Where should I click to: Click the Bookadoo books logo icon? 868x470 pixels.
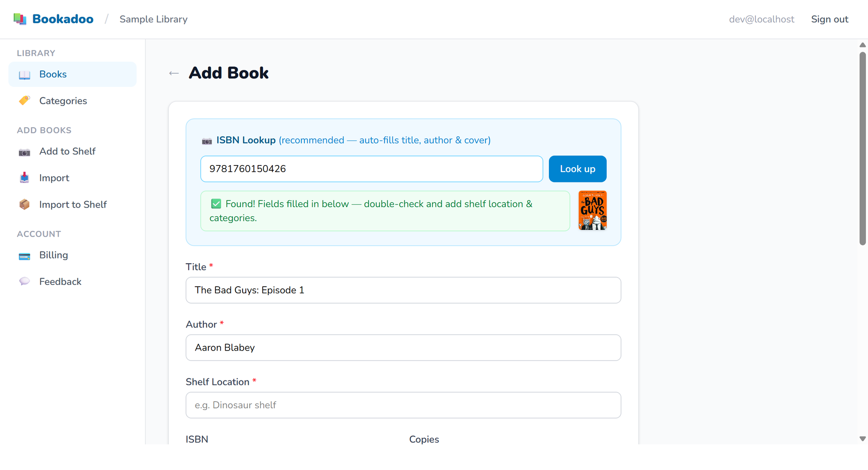point(20,19)
